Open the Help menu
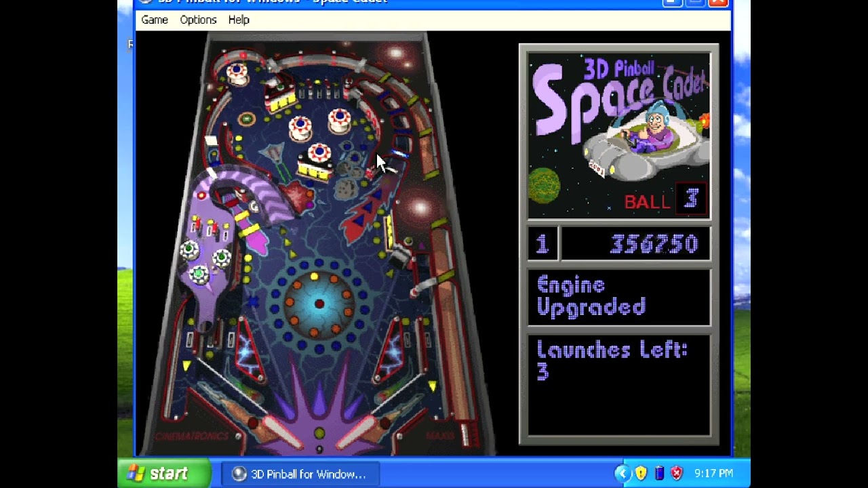Viewport: 868px width, 488px height. 239,20
